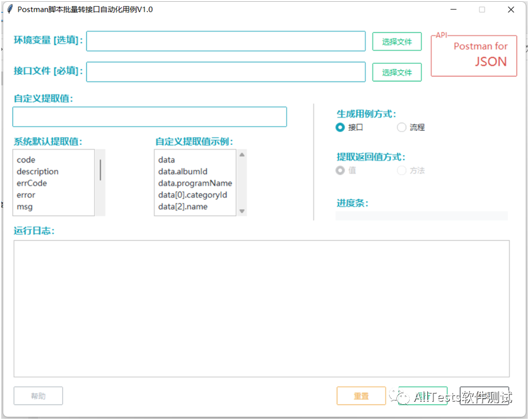Click the 生成用例方式 section label
The height and width of the screenshot is (420, 529).
(366, 114)
